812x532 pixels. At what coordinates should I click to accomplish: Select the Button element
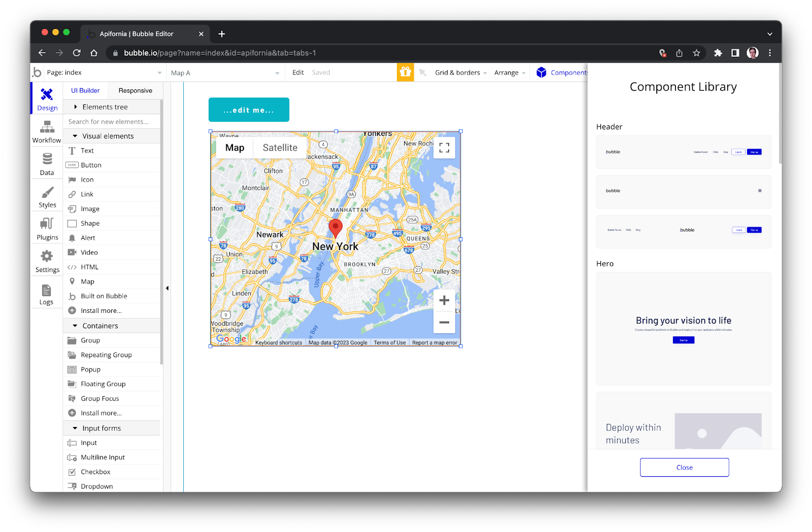click(x=112, y=165)
